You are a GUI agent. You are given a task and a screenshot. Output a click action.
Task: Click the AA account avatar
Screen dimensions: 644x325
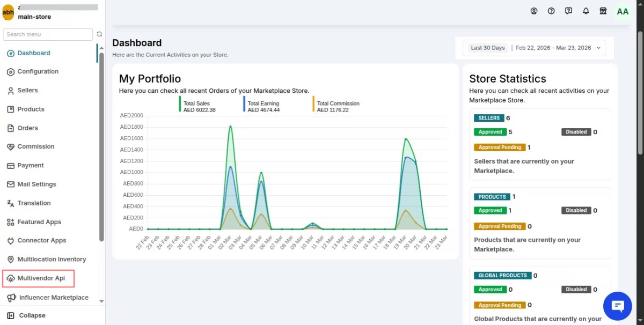tap(623, 11)
